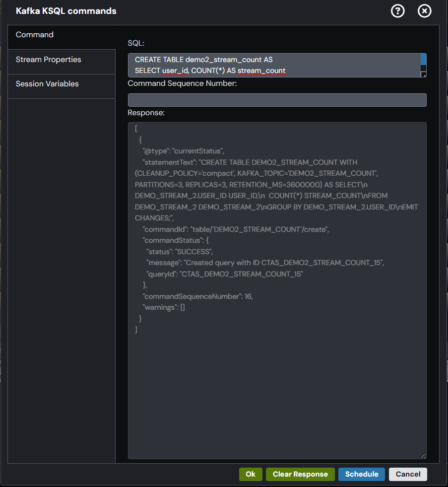
Task: Click the Command Sequence Number field
Action: 277,100
